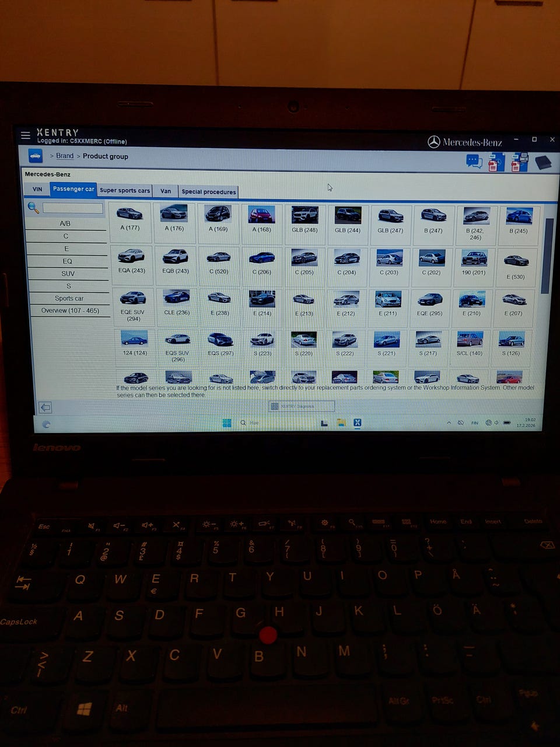Select the A (176) model series
This screenshot has width=560, height=747.
click(174, 222)
